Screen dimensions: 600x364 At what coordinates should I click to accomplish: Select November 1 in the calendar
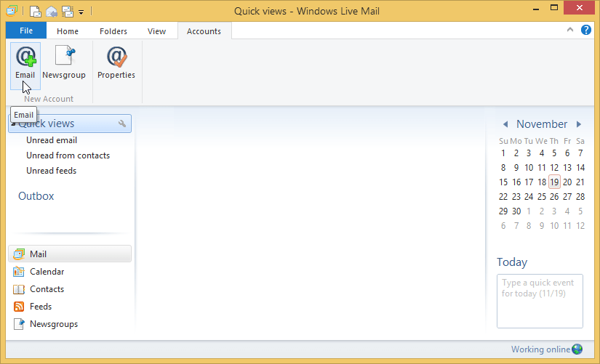(503, 153)
